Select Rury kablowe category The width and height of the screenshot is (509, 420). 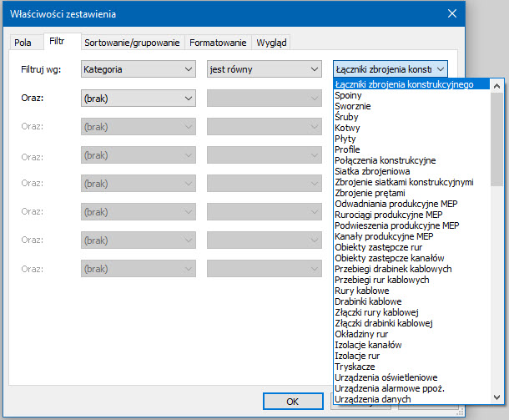362,291
